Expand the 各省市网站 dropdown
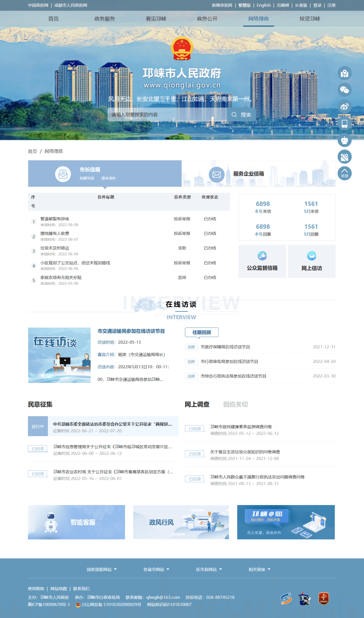Screen dimensions: 364x618 [156, 569]
